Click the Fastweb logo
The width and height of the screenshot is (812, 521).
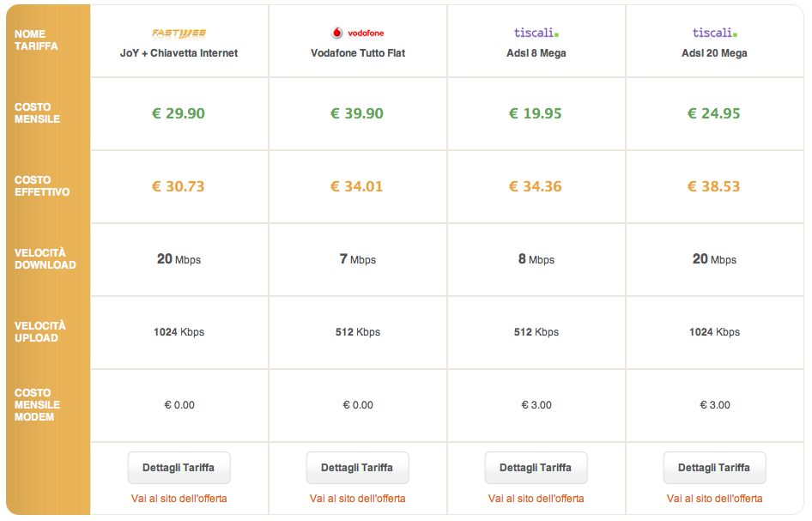[179, 33]
